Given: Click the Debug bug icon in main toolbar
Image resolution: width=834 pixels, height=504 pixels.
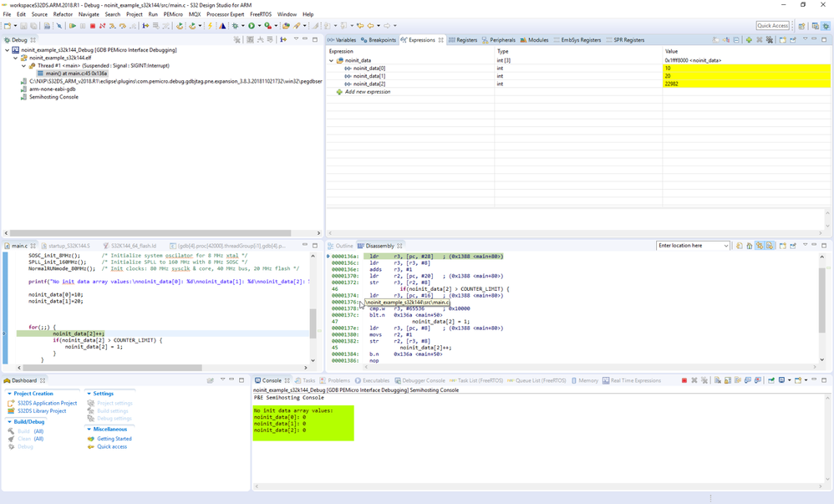Looking at the screenshot, I should pyautogui.click(x=235, y=26).
